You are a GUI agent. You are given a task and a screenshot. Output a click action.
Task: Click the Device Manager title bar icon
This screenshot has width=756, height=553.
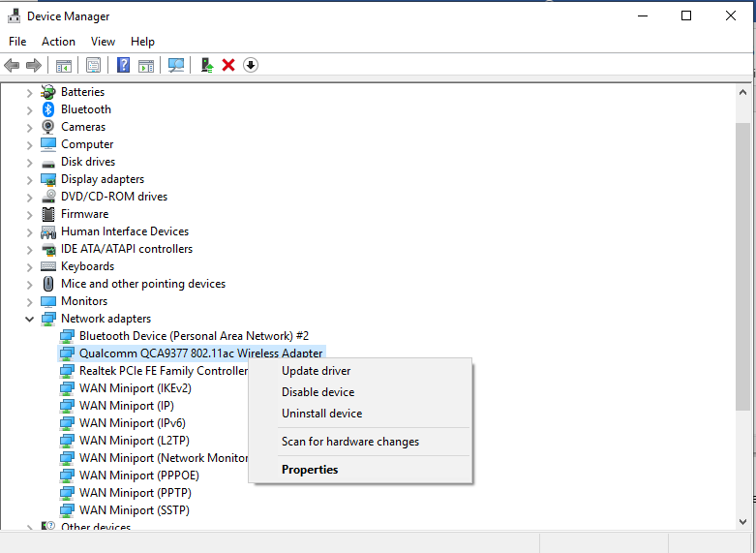pyautogui.click(x=15, y=15)
